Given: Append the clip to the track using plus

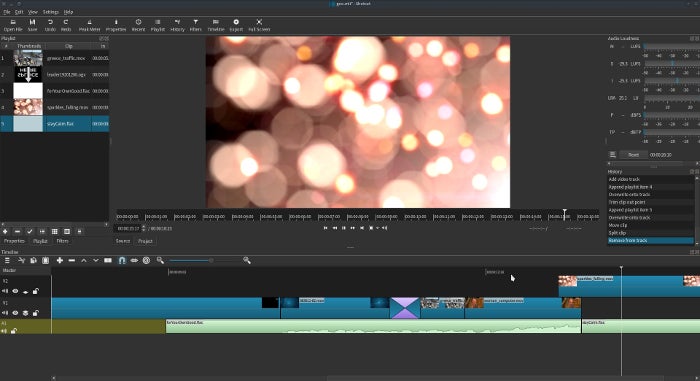Looking at the screenshot, I should (59, 260).
